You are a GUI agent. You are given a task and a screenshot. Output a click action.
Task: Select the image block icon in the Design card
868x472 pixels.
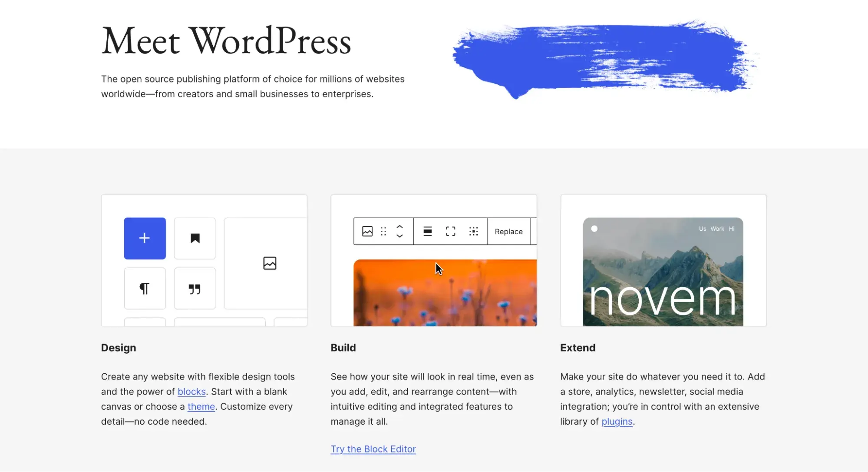click(270, 263)
